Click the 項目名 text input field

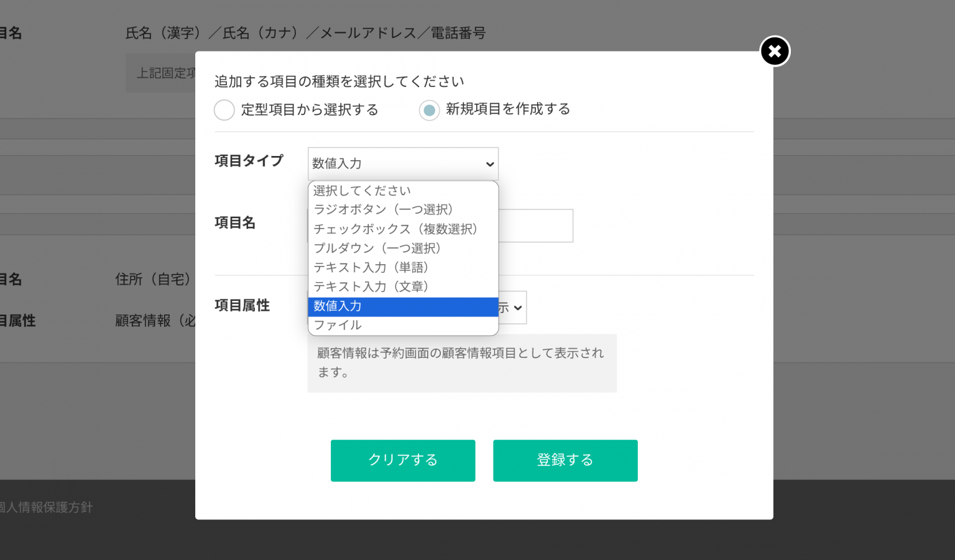535,226
